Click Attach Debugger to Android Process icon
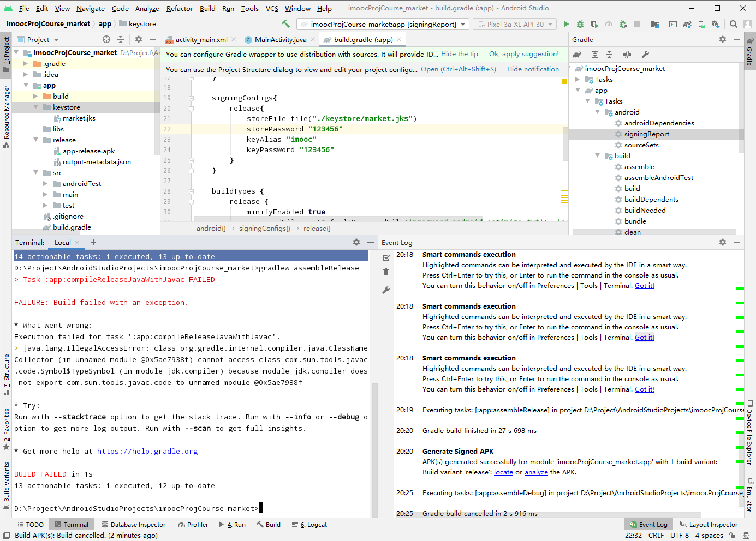Image resolution: width=756 pixels, height=541 pixels. click(x=623, y=24)
